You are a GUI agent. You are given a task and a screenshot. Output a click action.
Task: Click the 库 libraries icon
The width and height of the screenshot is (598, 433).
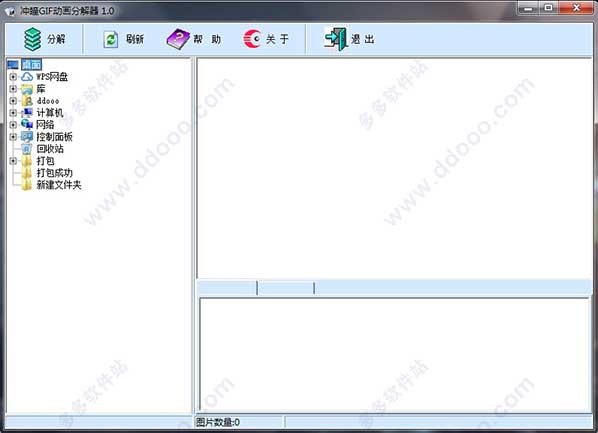tap(27, 89)
